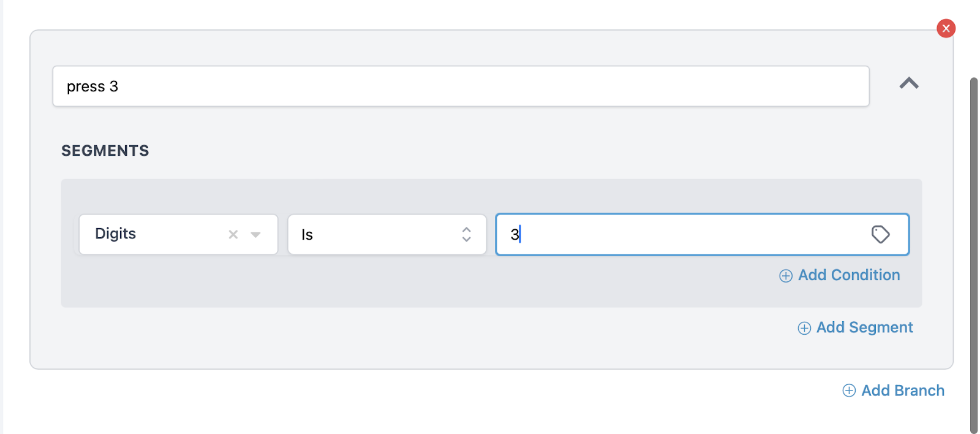Screen dimensions: 980x434
Task: Click the vertical scrollbar on the right
Action: tap(974, 255)
